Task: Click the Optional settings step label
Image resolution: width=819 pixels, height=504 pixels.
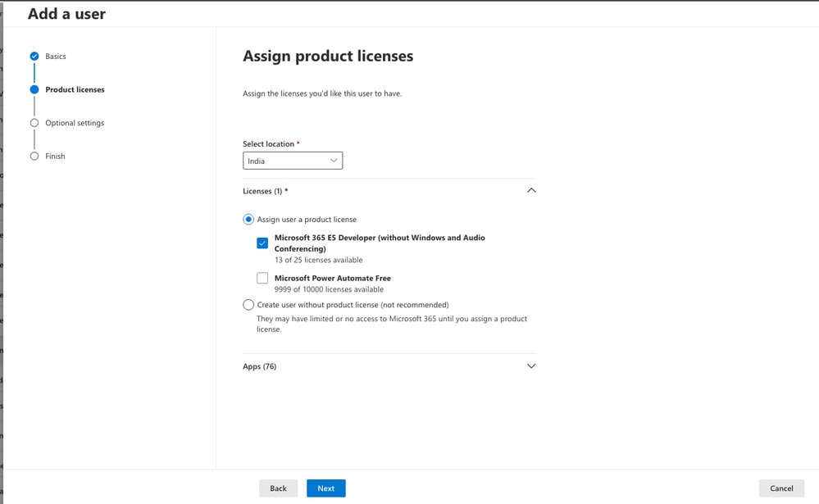Action: [75, 122]
